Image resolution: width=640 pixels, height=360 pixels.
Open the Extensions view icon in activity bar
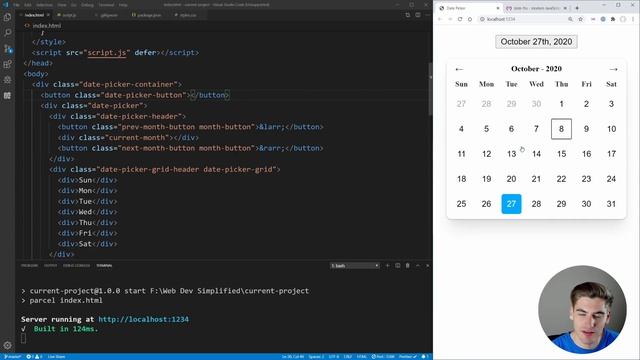click(7, 64)
